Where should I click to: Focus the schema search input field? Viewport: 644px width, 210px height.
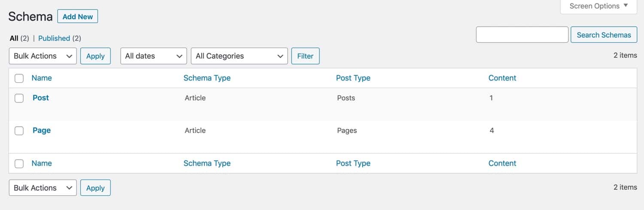click(522, 35)
